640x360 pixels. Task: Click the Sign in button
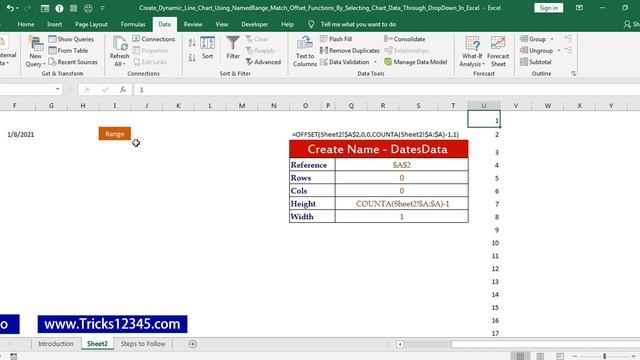point(549,8)
